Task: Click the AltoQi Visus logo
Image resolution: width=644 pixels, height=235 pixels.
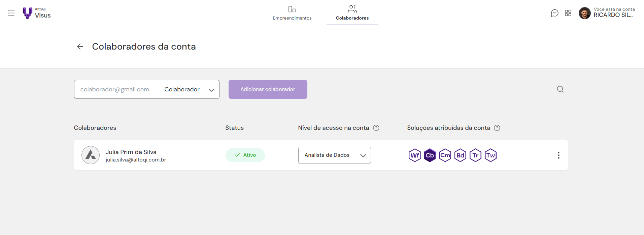Action: pyautogui.click(x=36, y=13)
